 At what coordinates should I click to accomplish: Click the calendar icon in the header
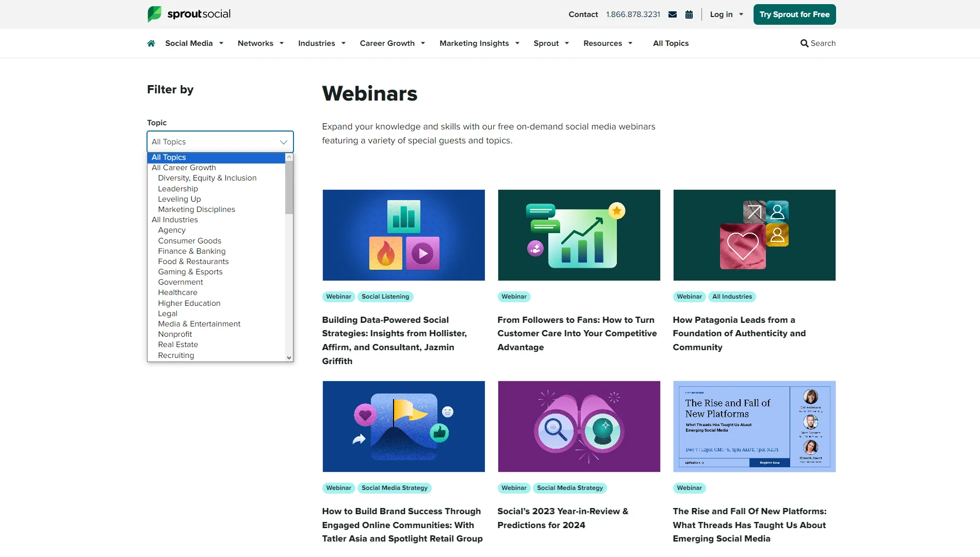pyautogui.click(x=689, y=14)
